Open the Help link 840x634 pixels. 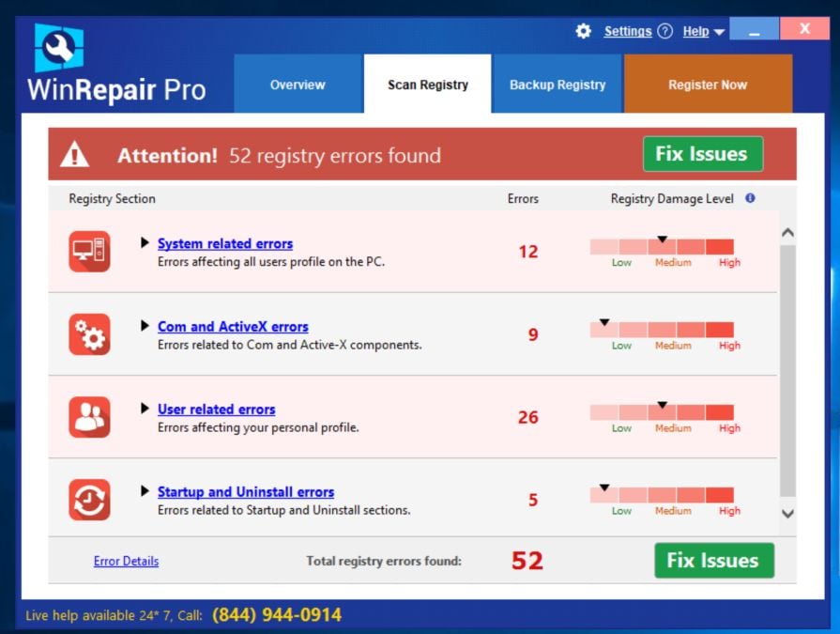[x=695, y=32]
